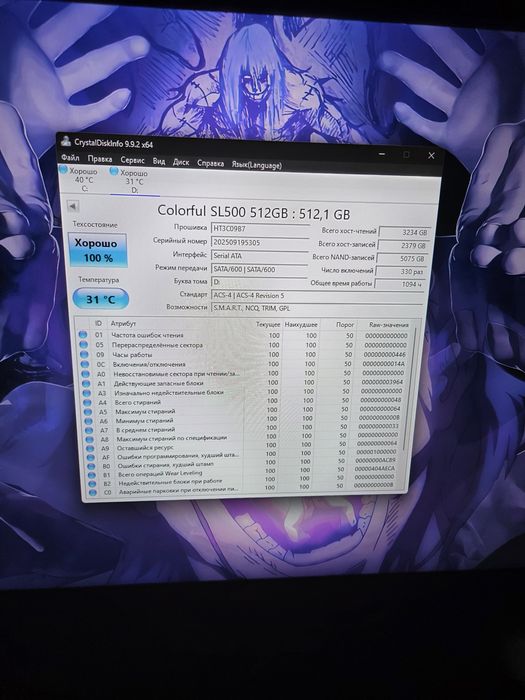Click status orb for Минимум стираний row
This screenshot has width=525, height=700.
(x=88, y=421)
